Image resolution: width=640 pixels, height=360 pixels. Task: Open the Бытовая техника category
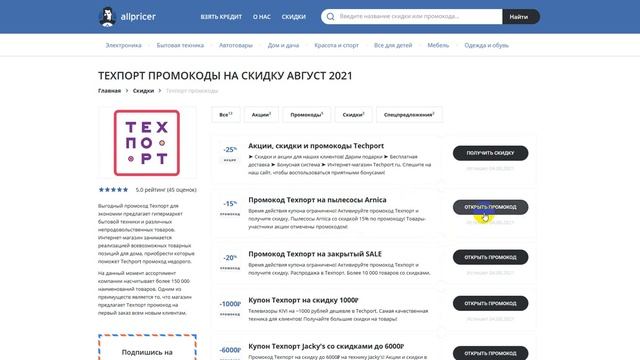pyautogui.click(x=180, y=45)
